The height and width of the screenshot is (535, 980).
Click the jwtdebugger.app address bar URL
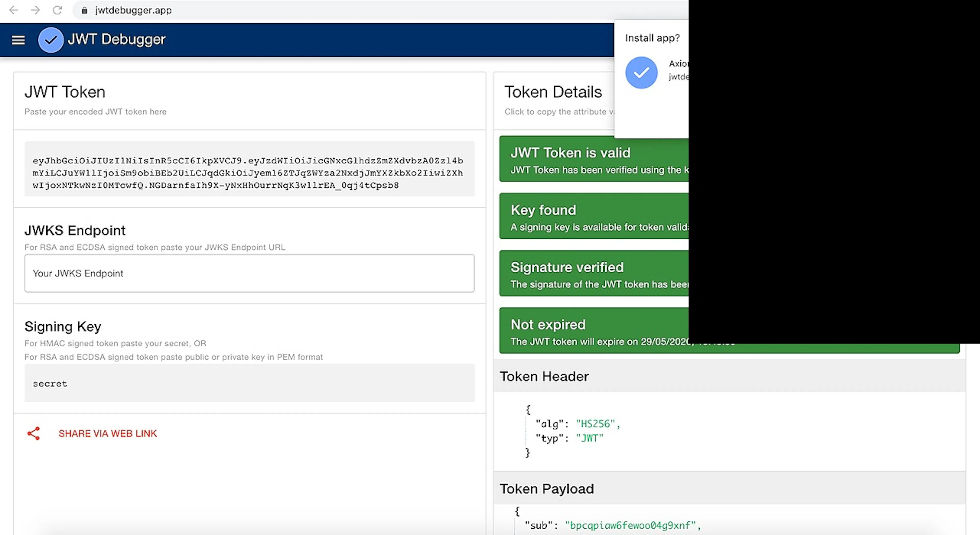tap(133, 10)
